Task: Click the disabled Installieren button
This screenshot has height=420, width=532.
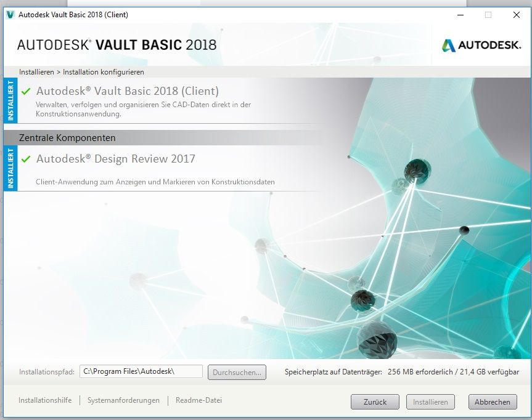Action: coord(430,402)
